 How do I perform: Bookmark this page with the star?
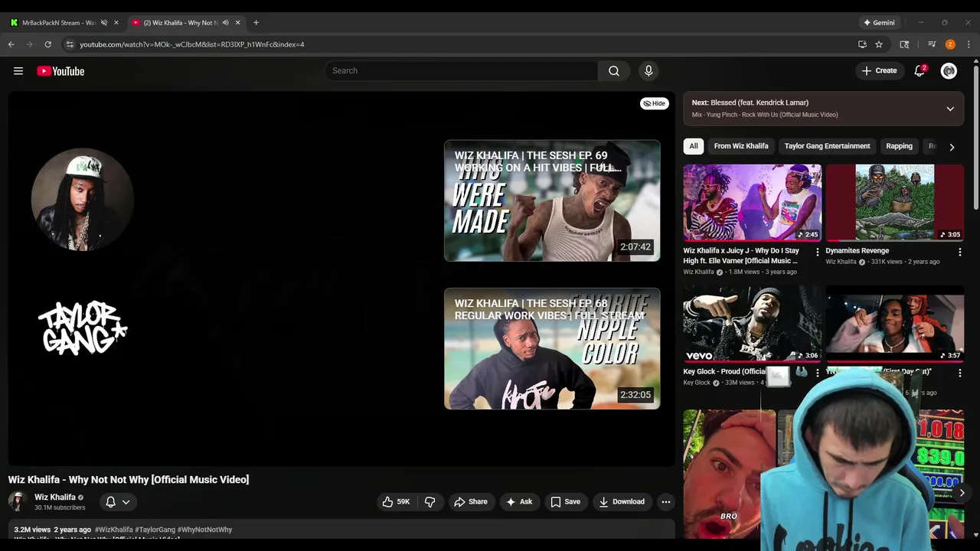coord(879,44)
